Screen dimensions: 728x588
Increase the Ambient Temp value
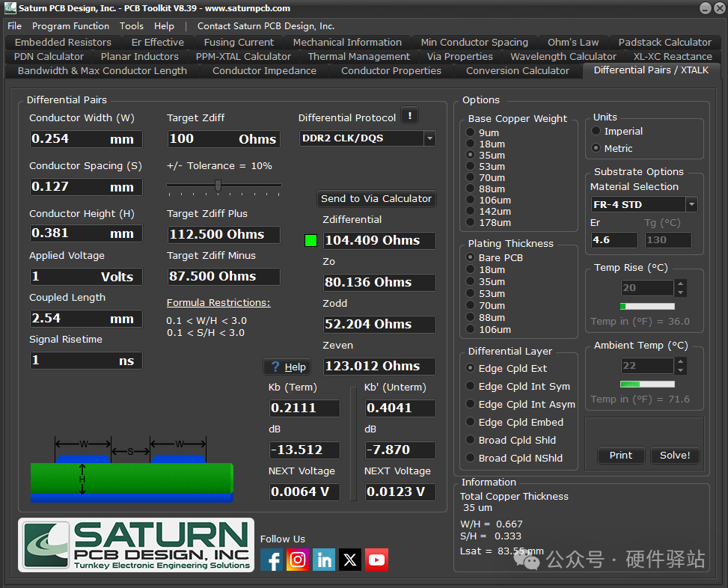(x=681, y=361)
